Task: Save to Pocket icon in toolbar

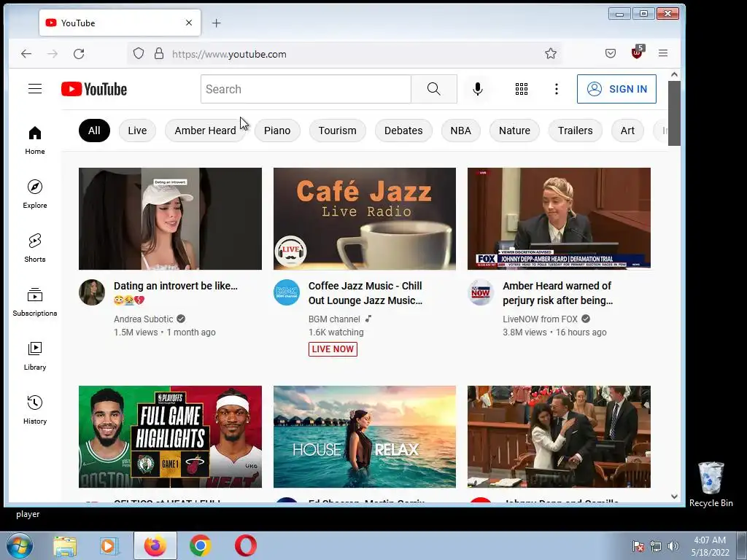Action: coord(611,53)
